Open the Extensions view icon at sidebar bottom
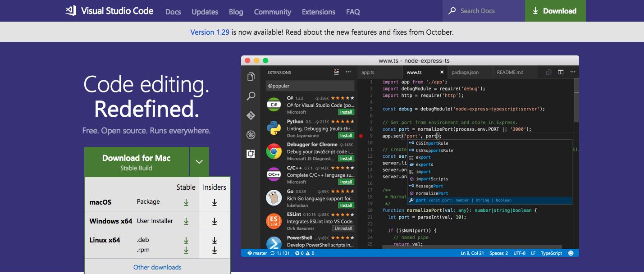The image size is (644, 274). point(251,153)
